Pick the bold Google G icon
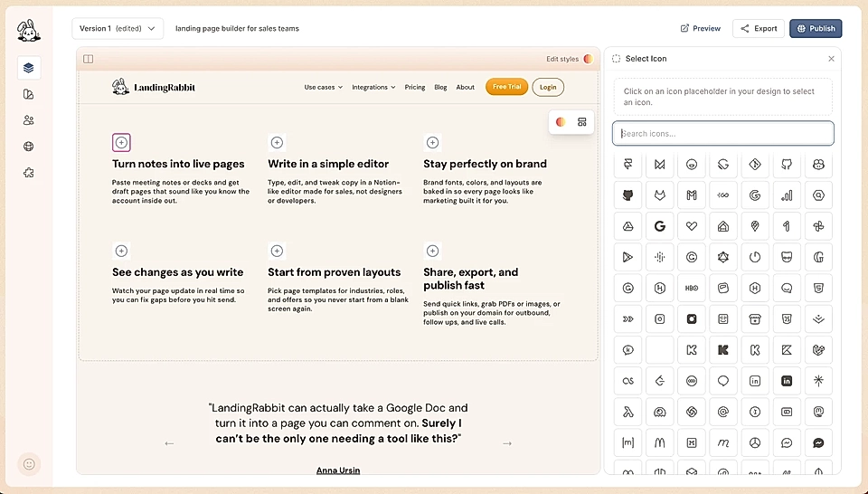This screenshot has width=868, height=494. [x=660, y=226]
